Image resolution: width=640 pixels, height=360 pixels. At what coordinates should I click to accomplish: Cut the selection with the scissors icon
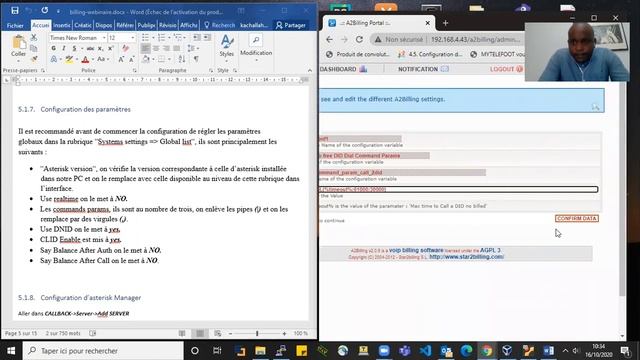click(34, 38)
